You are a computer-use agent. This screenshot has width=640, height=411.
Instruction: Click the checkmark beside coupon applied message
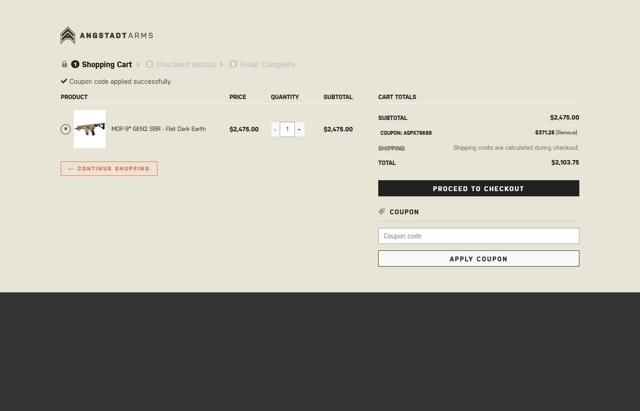(64, 81)
